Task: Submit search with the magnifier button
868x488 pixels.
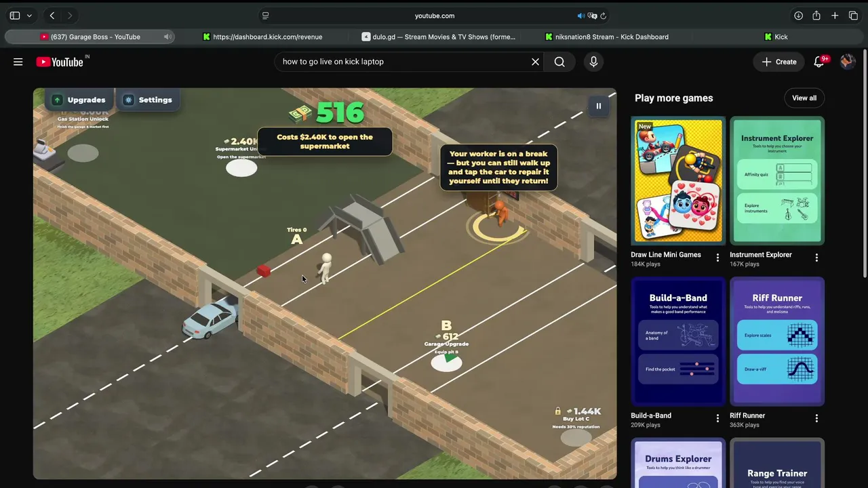Action: (559, 62)
